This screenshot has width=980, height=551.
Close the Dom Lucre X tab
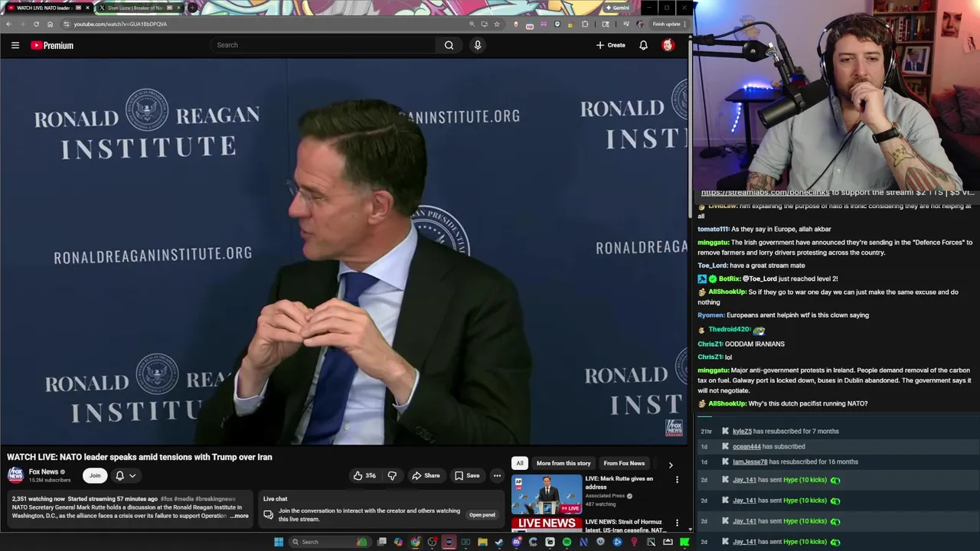[179, 8]
